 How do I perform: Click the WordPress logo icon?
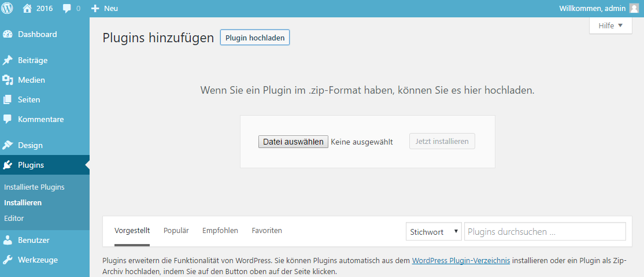[x=8, y=9]
